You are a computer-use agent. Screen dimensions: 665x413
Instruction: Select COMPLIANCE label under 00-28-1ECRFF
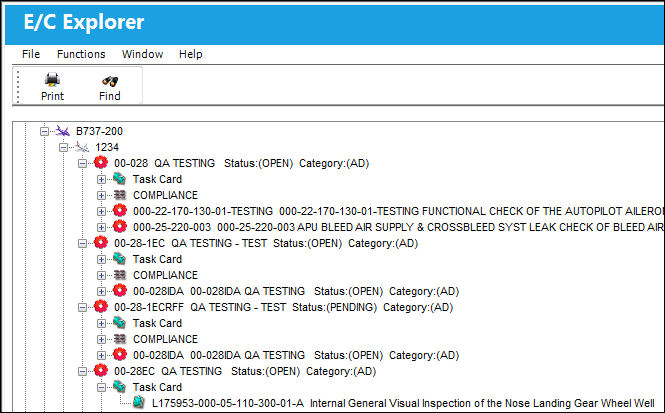[x=165, y=339]
